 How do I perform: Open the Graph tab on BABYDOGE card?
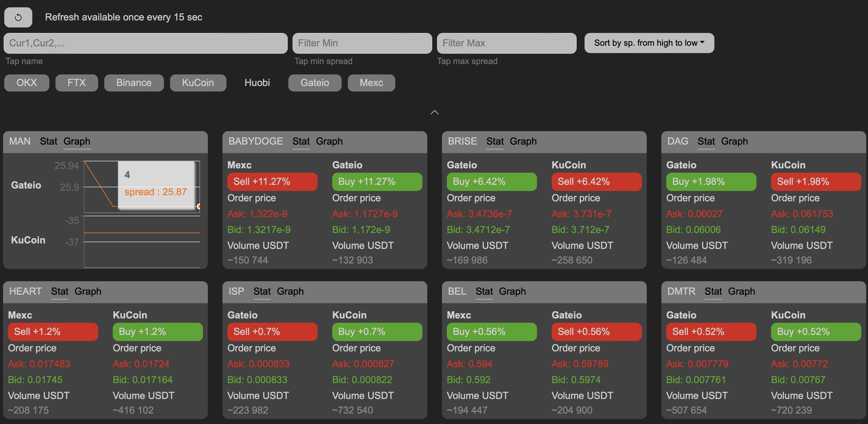click(329, 141)
